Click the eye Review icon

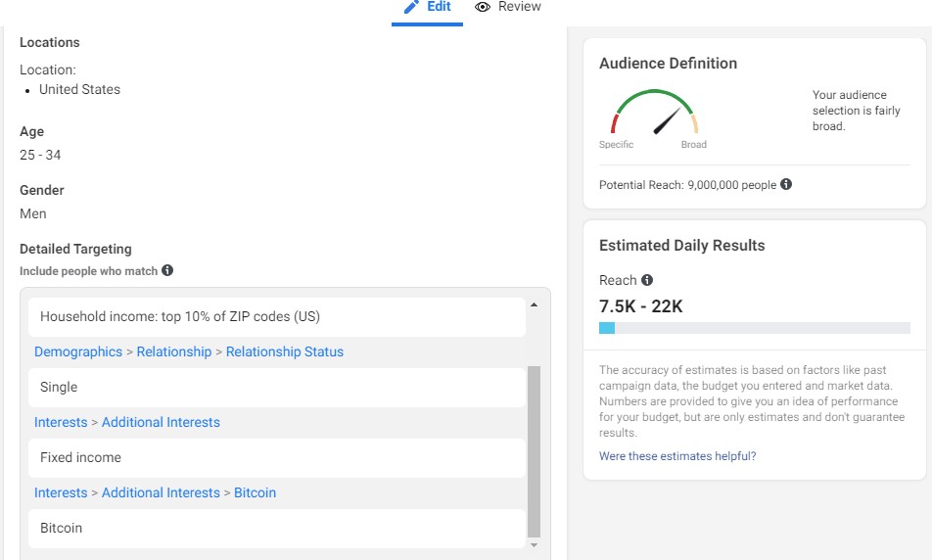coord(483,7)
